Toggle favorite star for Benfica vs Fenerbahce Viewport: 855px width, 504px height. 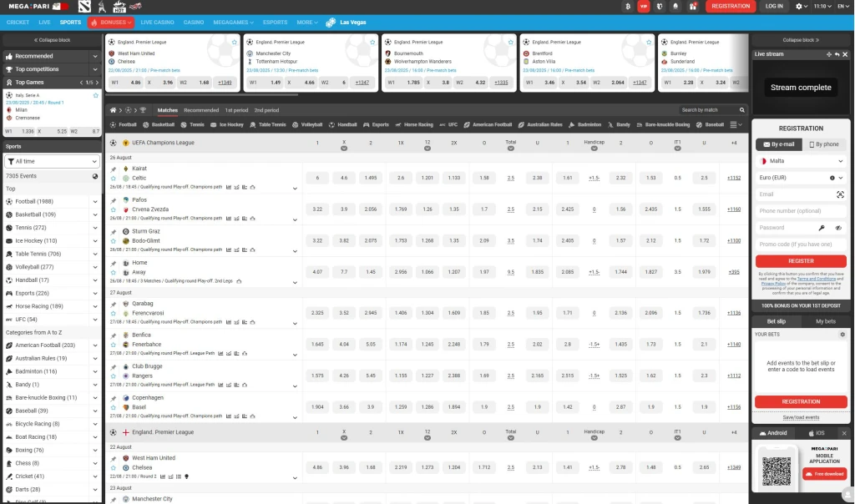(x=114, y=345)
